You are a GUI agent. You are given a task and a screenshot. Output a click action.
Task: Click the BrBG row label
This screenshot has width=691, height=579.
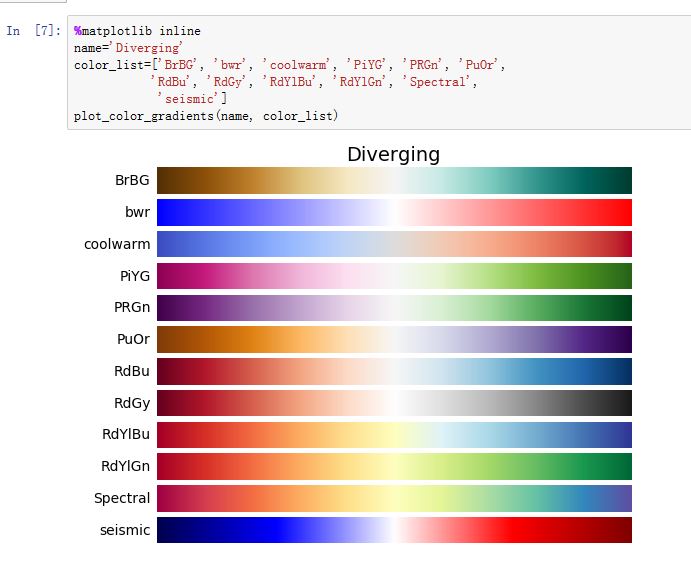pos(132,180)
